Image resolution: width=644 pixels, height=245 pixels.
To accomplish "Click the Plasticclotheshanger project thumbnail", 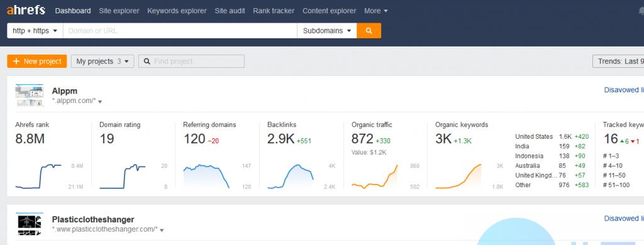I will coord(29,224).
